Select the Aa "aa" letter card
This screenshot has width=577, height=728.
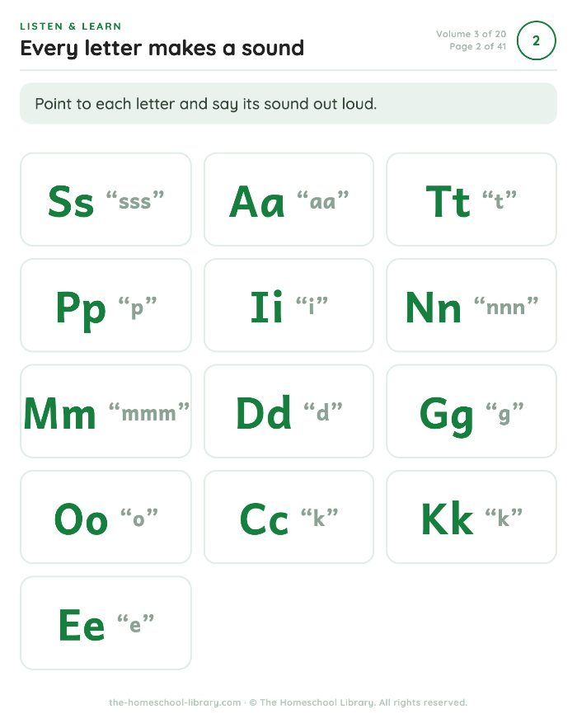[x=288, y=200]
